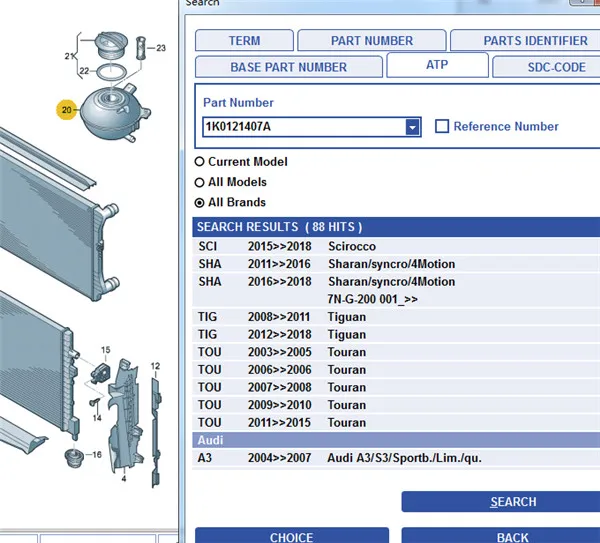Select the Current Model radio option
The width and height of the screenshot is (600, 543).
point(199,161)
